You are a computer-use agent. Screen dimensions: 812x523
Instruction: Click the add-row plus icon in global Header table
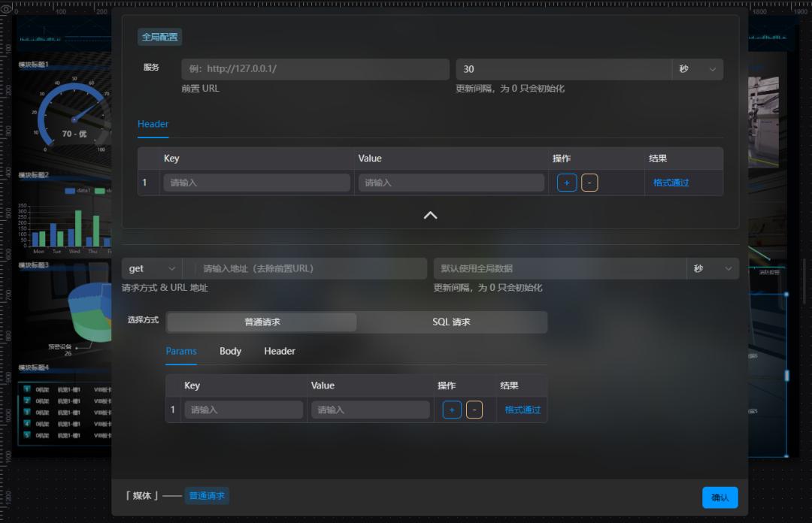566,182
